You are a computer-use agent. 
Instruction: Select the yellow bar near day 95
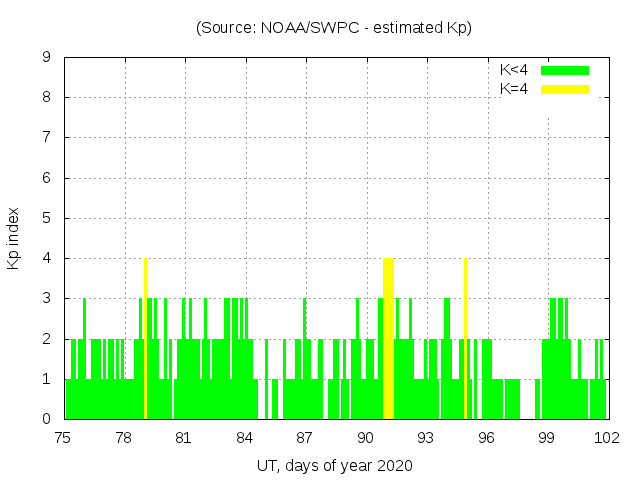(x=466, y=338)
